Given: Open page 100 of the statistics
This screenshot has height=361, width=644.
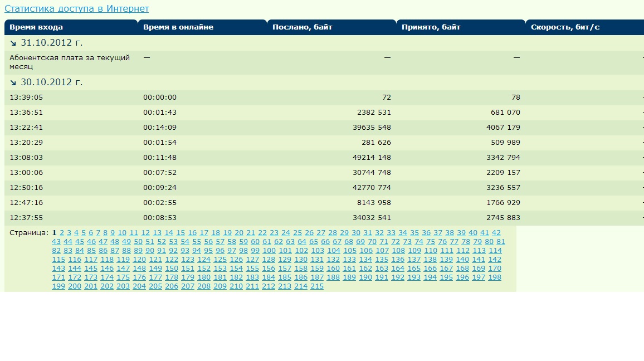Looking at the screenshot, I should pyautogui.click(x=269, y=251).
